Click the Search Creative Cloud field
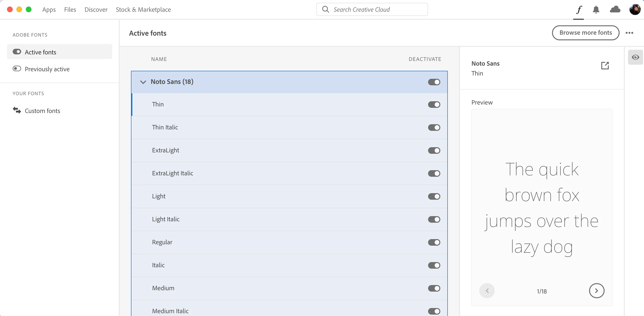 (x=372, y=10)
